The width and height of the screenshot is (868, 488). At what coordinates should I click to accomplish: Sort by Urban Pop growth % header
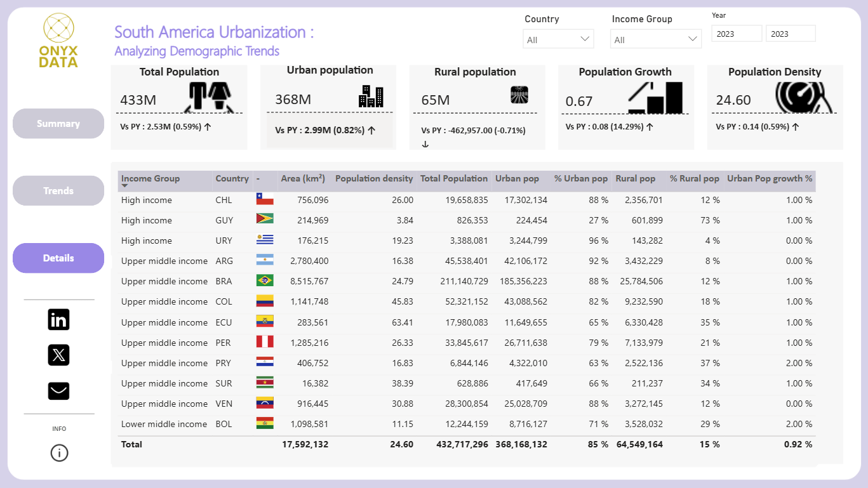coord(770,178)
